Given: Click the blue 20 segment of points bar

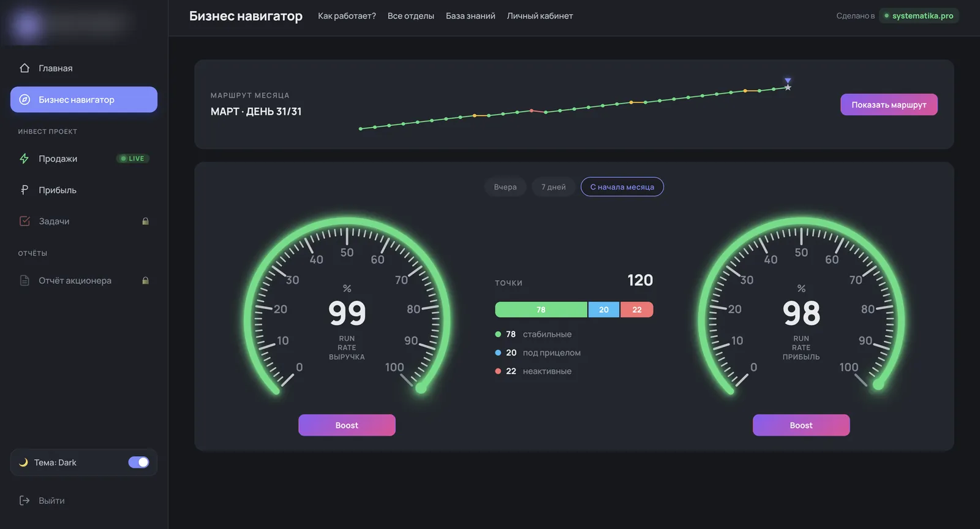Looking at the screenshot, I should point(604,310).
